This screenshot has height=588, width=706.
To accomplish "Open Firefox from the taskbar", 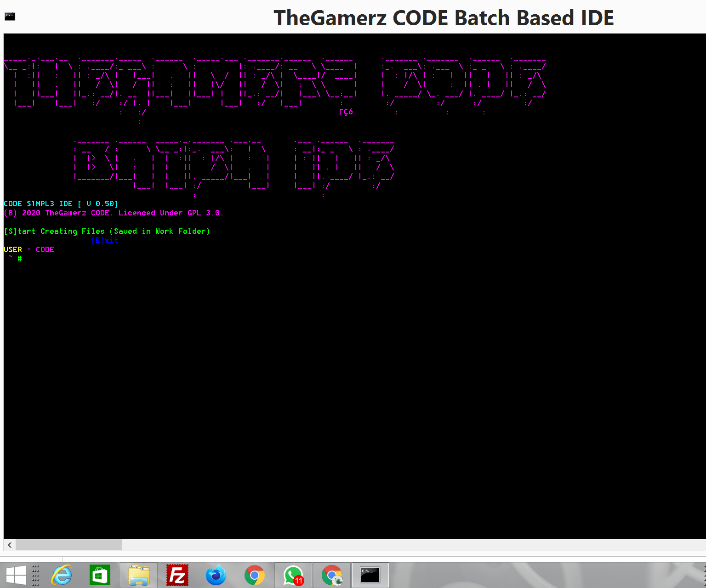I will 216,575.
